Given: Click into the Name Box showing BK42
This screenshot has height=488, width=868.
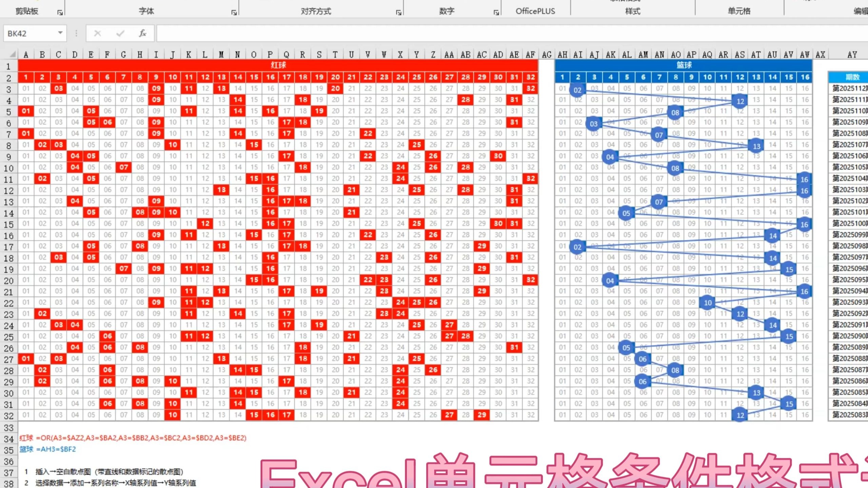Looking at the screenshot, I should [31, 33].
